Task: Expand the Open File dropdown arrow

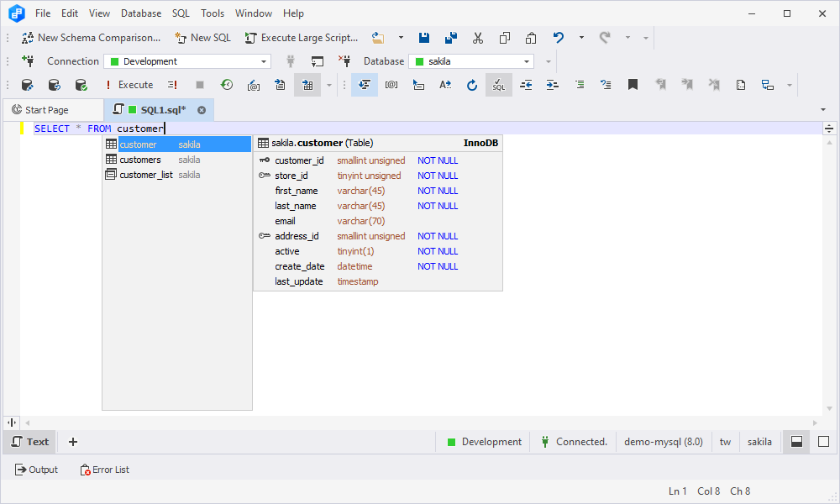Action: coord(401,38)
